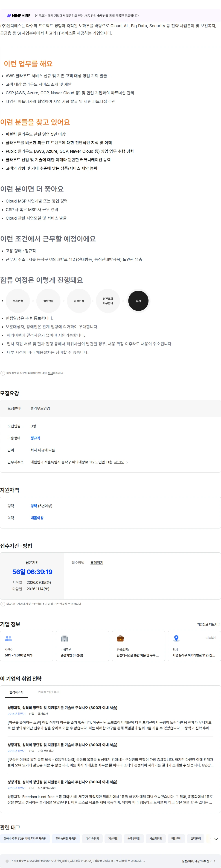This screenshot has width=221, height=868.
Task: Open the 문의 link in notice
Action: tap(50, 373)
